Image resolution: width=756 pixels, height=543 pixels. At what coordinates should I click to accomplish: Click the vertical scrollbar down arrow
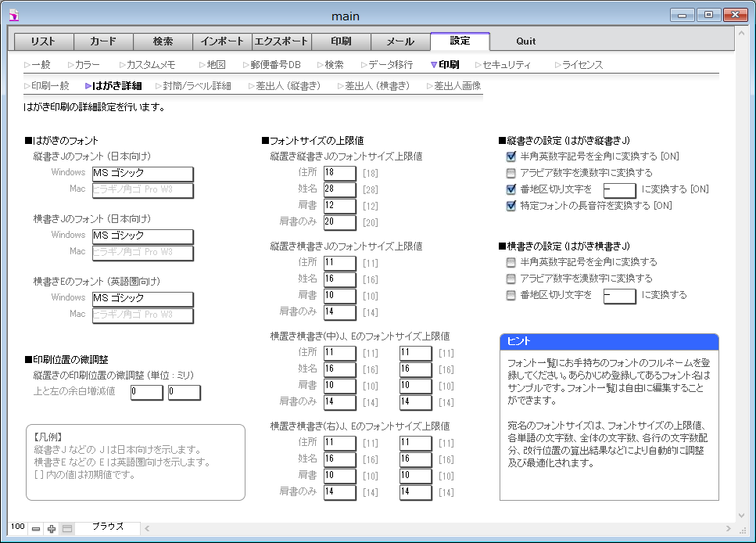[x=743, y=515]
